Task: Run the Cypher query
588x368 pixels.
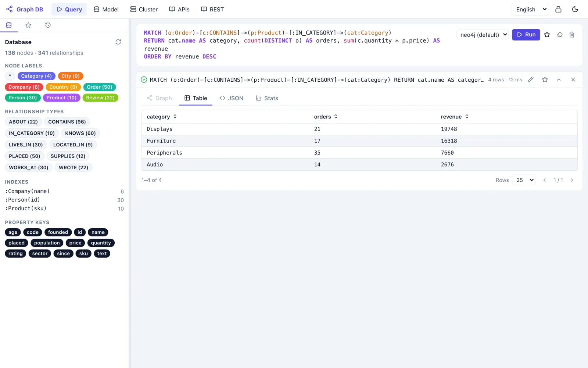Action: tap(526, 35)
